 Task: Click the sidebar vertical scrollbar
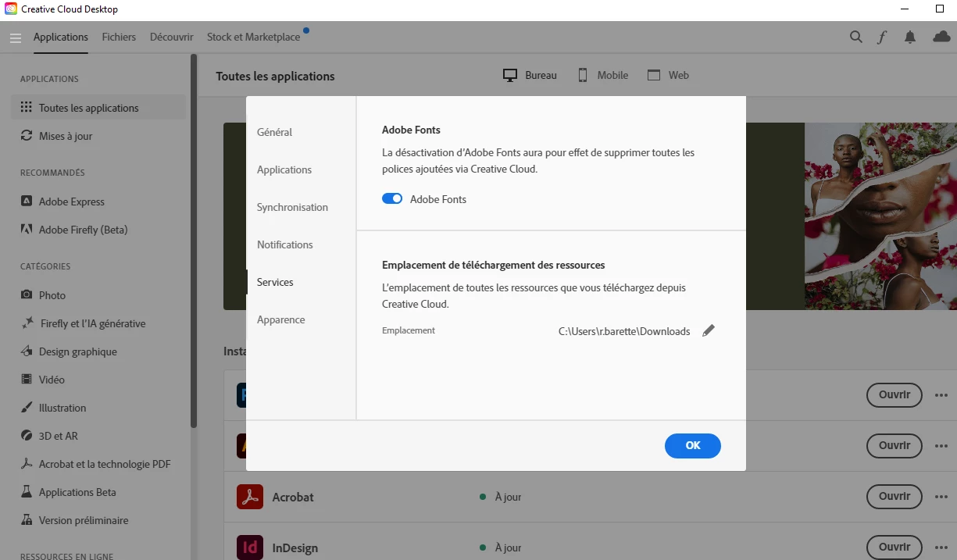tap(194, 242)
